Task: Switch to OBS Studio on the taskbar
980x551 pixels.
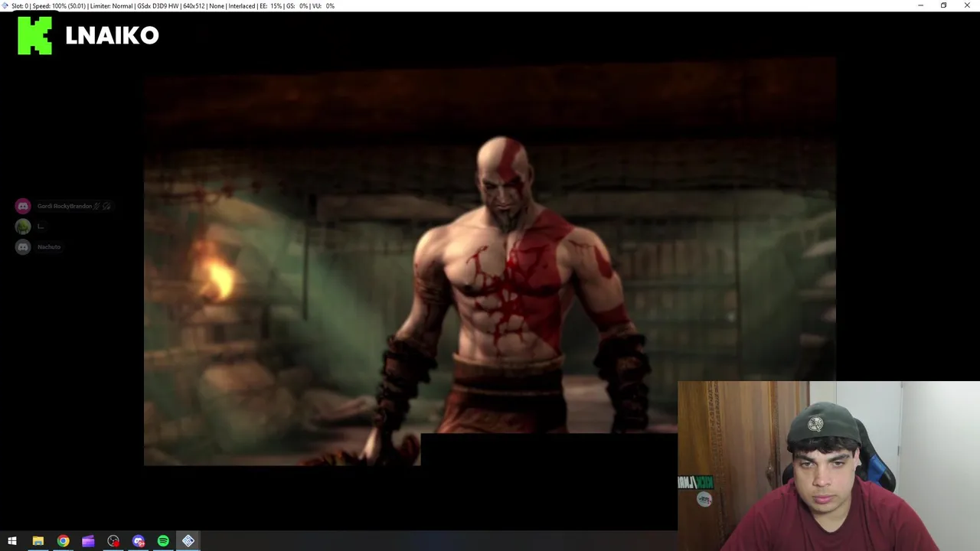Action: click(113, 541)
